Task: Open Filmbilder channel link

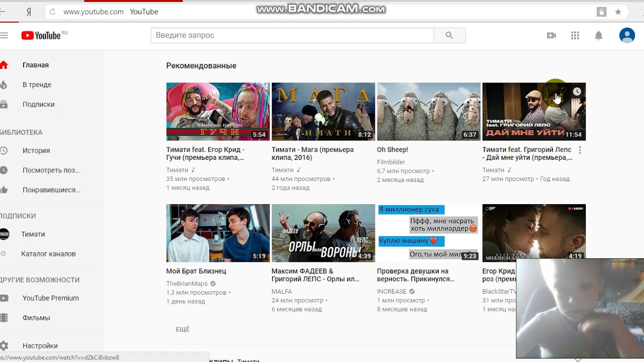Action: pyautogui.click(x=391, y=162)
